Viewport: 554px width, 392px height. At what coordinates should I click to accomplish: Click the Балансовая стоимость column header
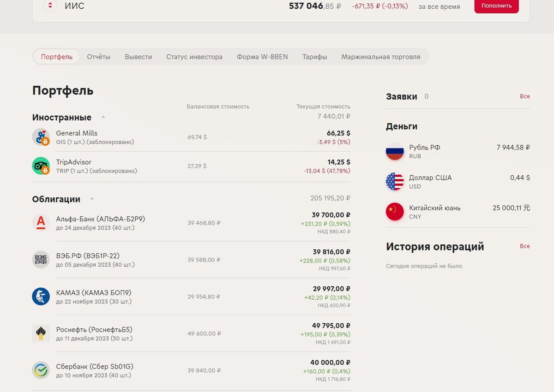(218, 107)
